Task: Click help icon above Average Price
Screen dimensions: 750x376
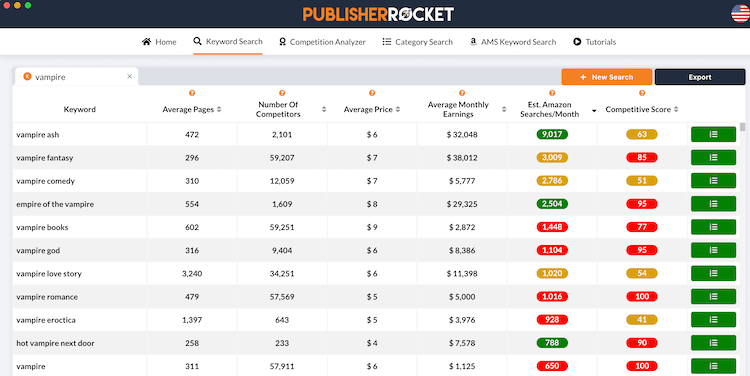Action: click(372, 93)
